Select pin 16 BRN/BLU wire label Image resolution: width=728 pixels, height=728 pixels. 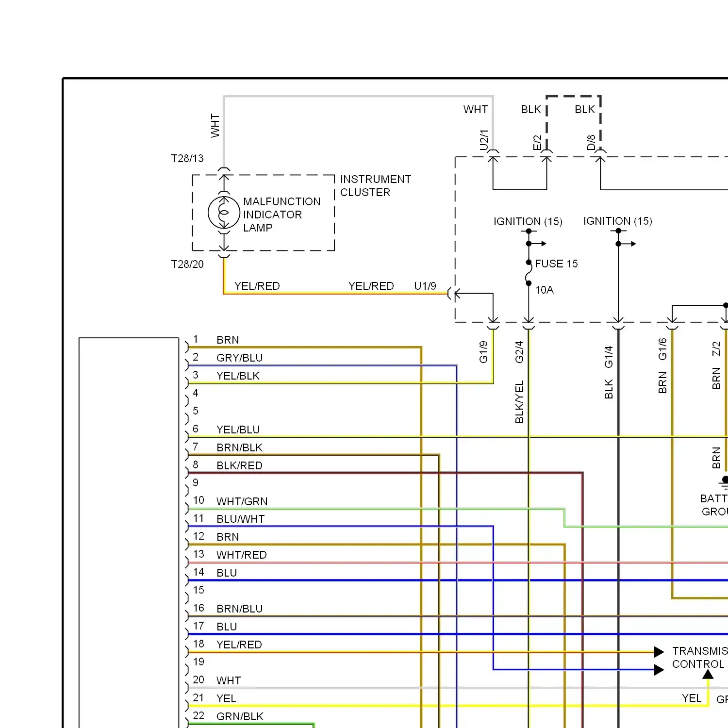(239, 609)
